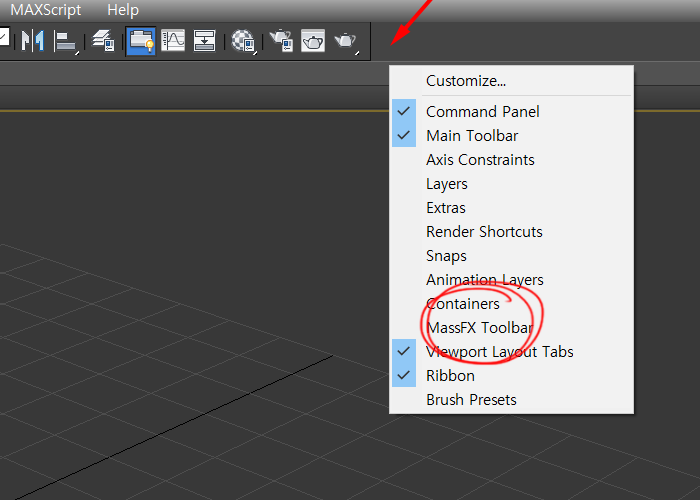Enable the Layers toolbar entry
The image size is (700, 500).
(512, 183)
